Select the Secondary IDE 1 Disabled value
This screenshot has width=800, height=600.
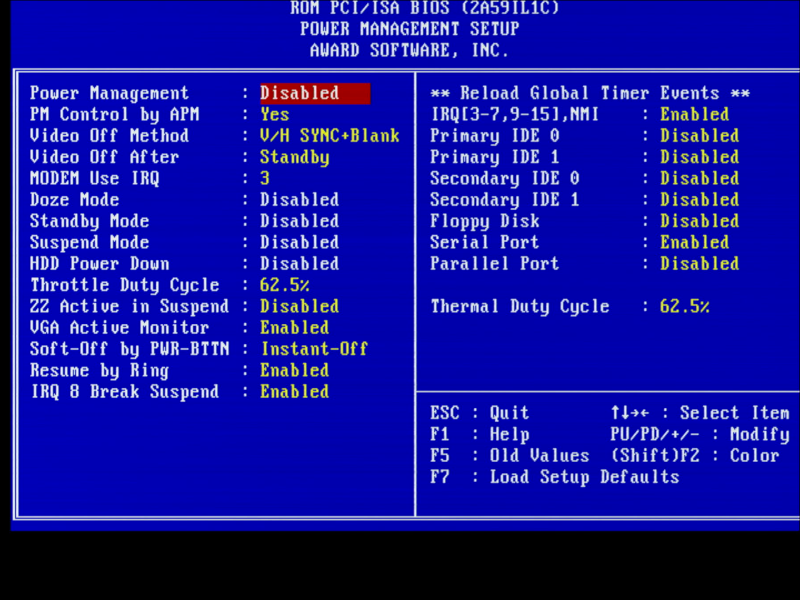pyautogui.click(x=699, y=199)
